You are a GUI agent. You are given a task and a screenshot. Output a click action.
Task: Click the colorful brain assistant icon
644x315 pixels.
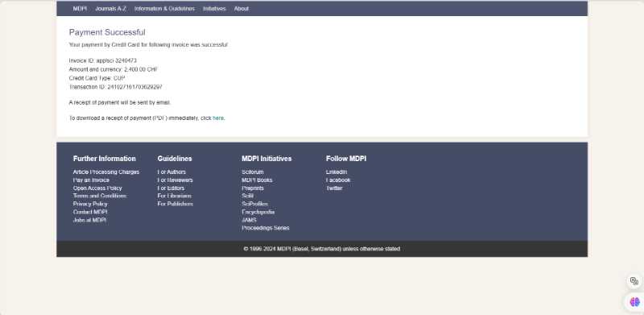coord(634,302)
